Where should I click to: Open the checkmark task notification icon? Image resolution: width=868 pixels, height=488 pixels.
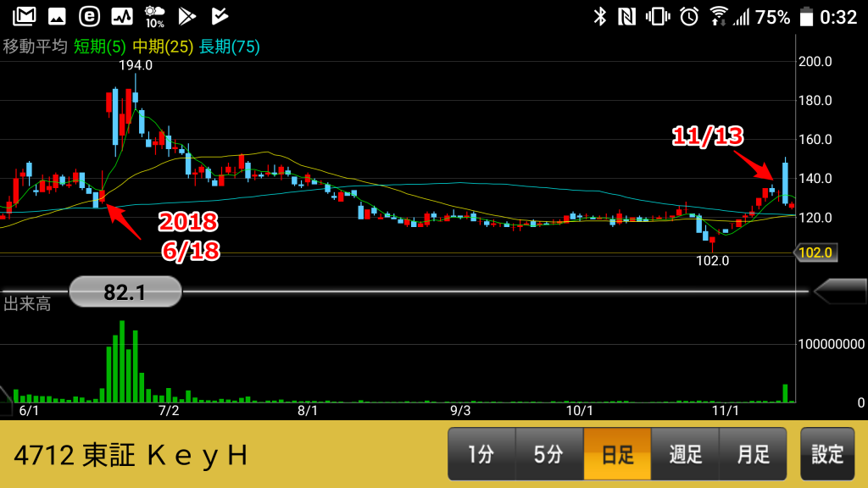pos(220,16)
